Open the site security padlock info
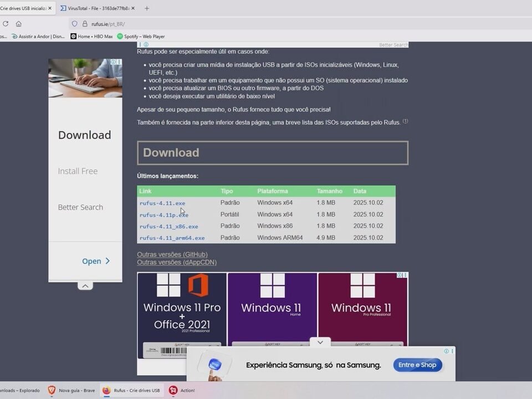The height and width of the screenshot is (399, 532). tap(85, 24)
